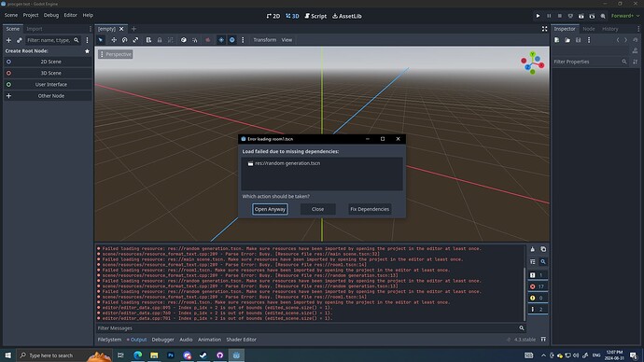This screenshot has width=644, height=362.
Task: Run the current scene icon
Action: 581,16
